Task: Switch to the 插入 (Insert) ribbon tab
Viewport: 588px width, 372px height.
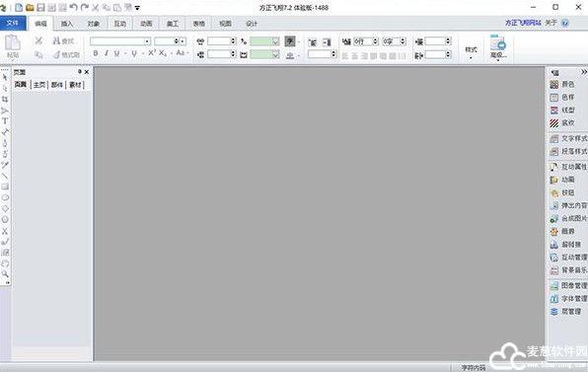Action: 67,24
